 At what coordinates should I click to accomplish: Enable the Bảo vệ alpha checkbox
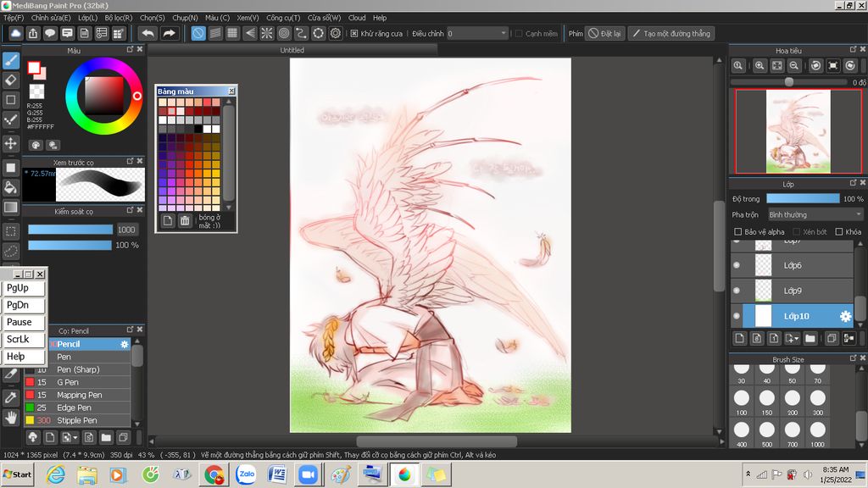pos(737,232)
